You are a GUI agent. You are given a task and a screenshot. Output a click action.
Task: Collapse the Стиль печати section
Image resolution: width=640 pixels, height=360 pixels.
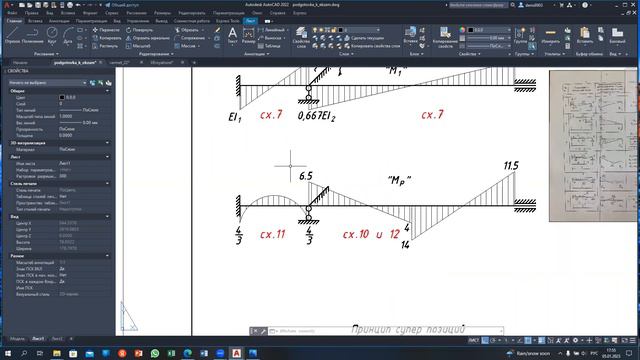[107, 184]
